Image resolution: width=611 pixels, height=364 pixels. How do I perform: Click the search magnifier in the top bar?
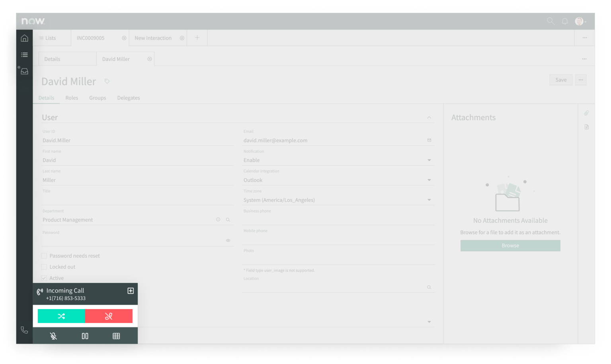[x=550, y=21]
